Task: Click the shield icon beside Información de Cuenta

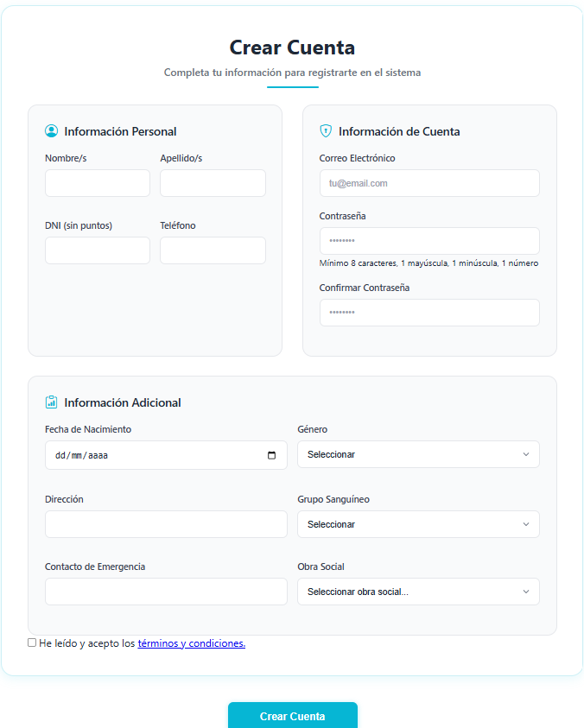Action: pyautogui.click(x=326, y=131)
